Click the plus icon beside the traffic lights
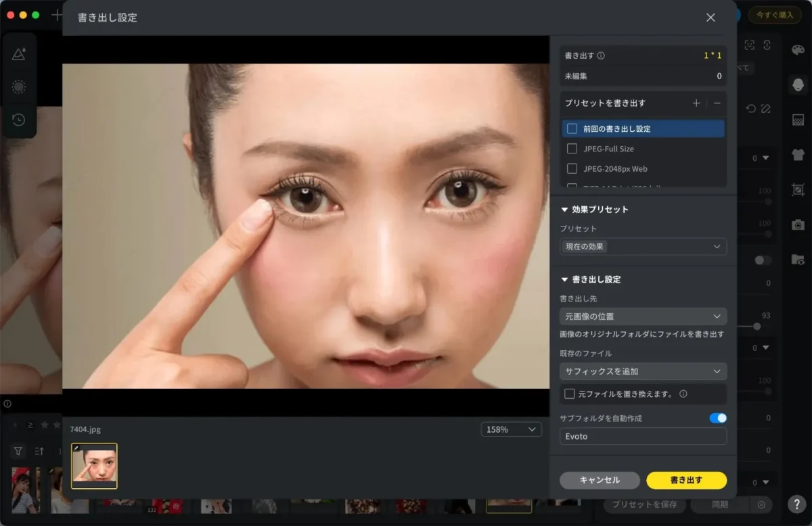The height and width of the screenshot is (526, 812). coord(57,15)
